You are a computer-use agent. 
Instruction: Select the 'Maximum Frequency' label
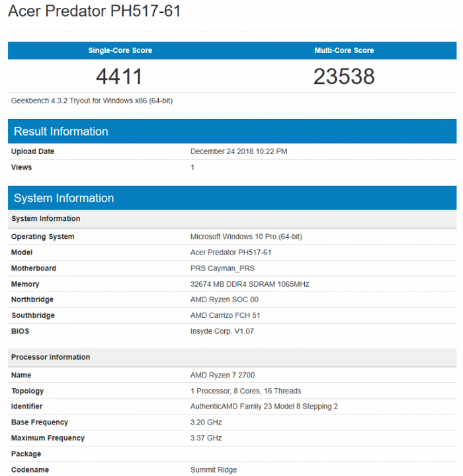[x=48, y=438]
